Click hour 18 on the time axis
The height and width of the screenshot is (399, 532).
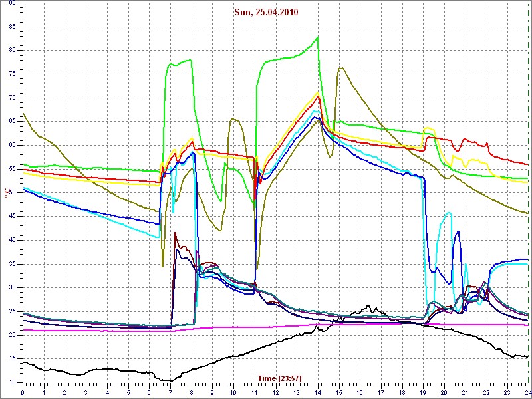tap(402, 392)
